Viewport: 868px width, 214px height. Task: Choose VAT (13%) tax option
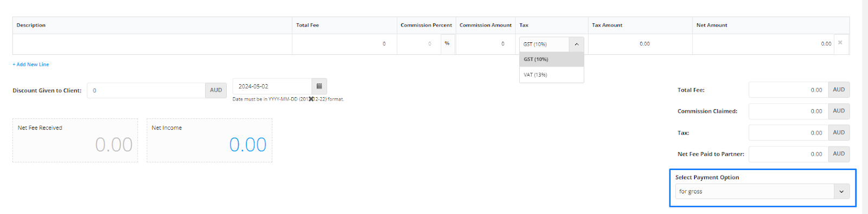pyautogui.click(x=551, y=75)
